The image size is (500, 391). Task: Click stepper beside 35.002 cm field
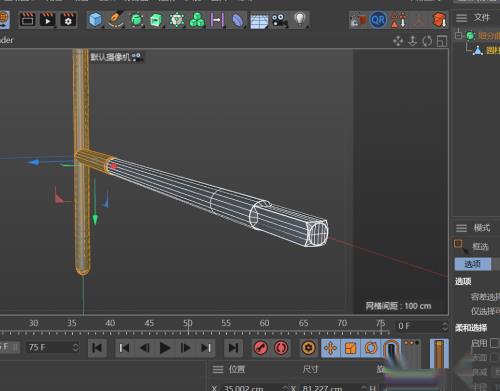pos(285,388)
